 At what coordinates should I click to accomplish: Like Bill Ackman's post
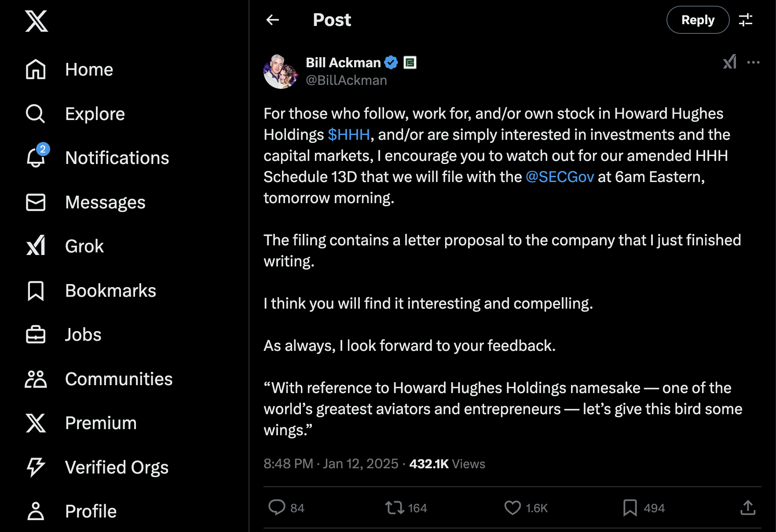coord(512,508)
